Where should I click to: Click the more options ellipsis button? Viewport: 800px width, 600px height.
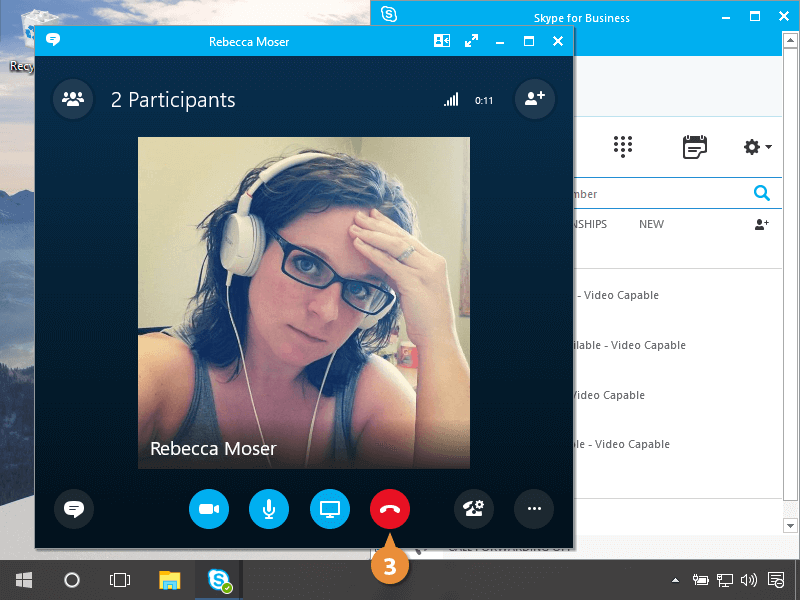(x=534, y=509)
